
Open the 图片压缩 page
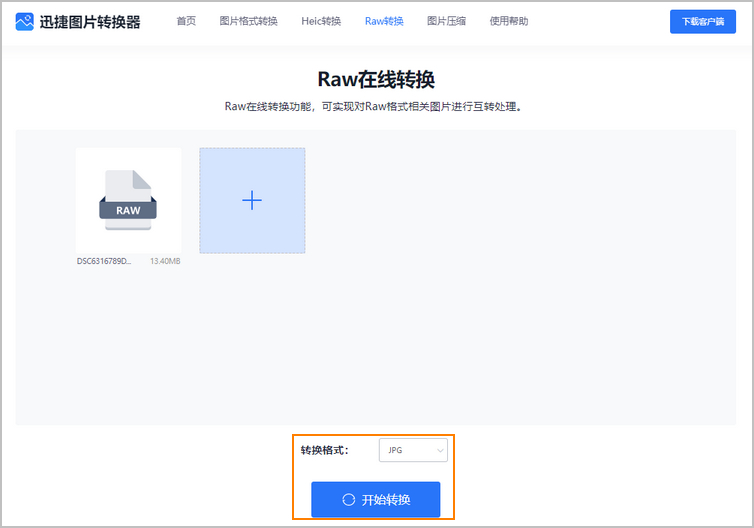[446, 21]
